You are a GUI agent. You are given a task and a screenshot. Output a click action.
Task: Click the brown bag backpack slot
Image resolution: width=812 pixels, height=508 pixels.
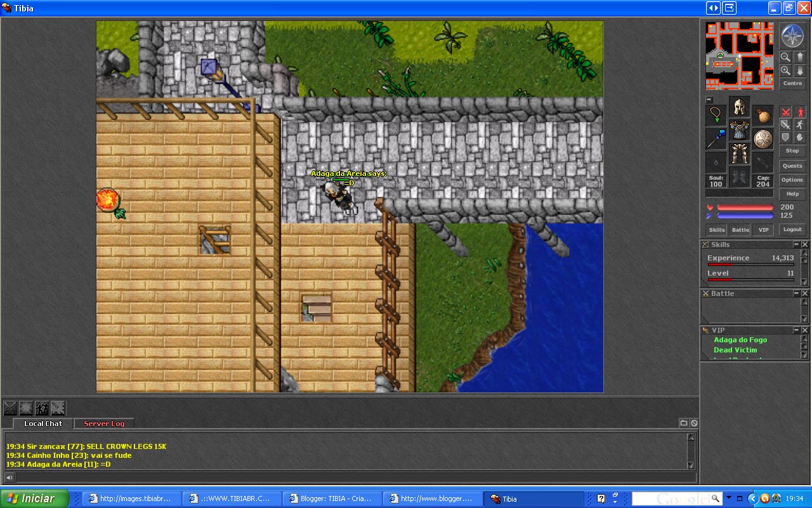point(763,116)
